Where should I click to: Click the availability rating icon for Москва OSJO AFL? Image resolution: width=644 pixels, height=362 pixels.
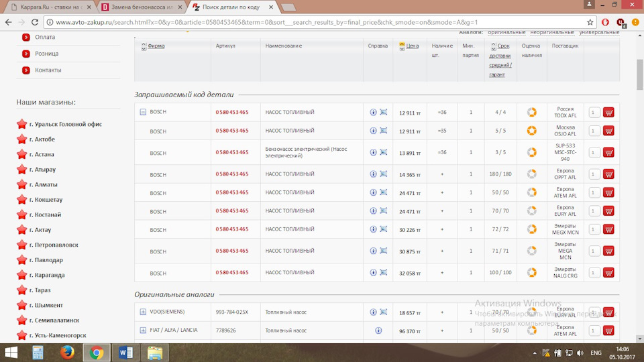pos(531,130)
